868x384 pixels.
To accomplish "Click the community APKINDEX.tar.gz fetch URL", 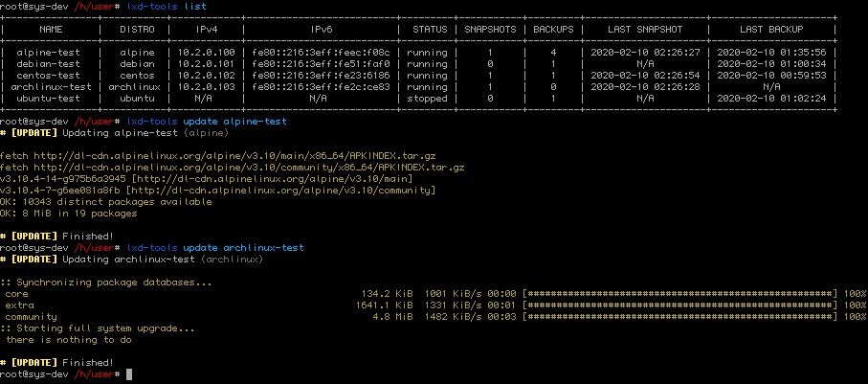I will [x=249, y=168].
